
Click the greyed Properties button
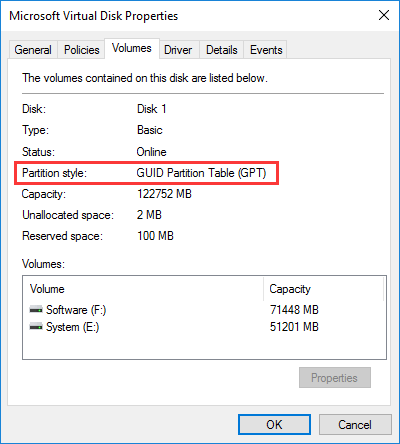335,378
